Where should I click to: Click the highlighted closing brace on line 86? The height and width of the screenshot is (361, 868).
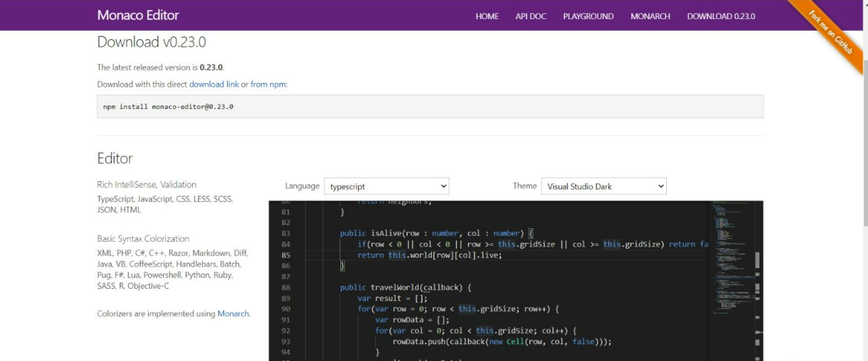pos(343,266)
